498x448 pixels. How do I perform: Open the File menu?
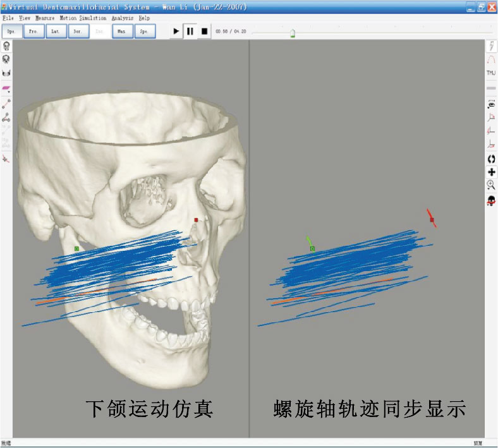tap(8, 18)
